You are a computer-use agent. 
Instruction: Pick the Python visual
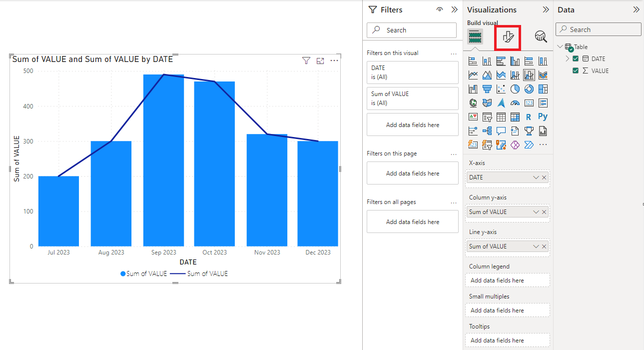tap(543, 117)
